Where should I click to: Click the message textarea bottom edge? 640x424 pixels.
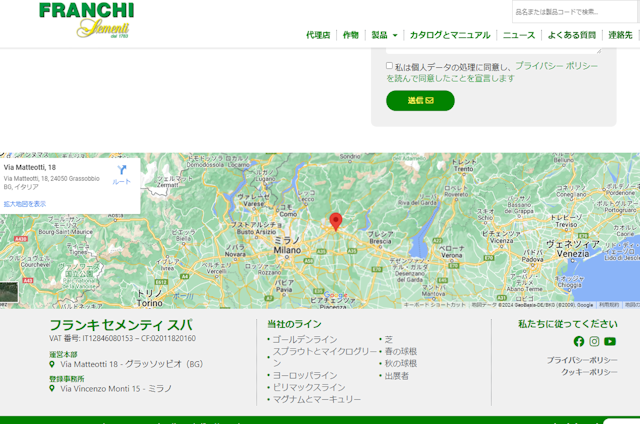[x=493, y=52]
